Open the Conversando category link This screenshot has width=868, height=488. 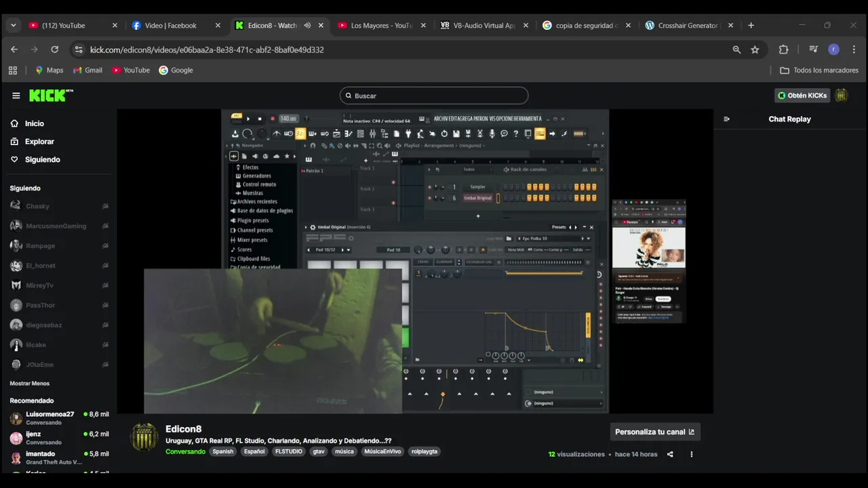(x=185, y=451)
